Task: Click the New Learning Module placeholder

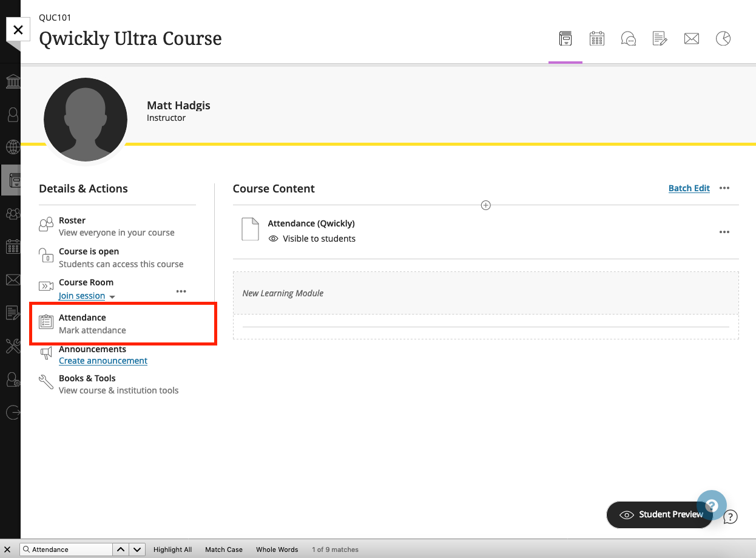Action: point(486,293)
